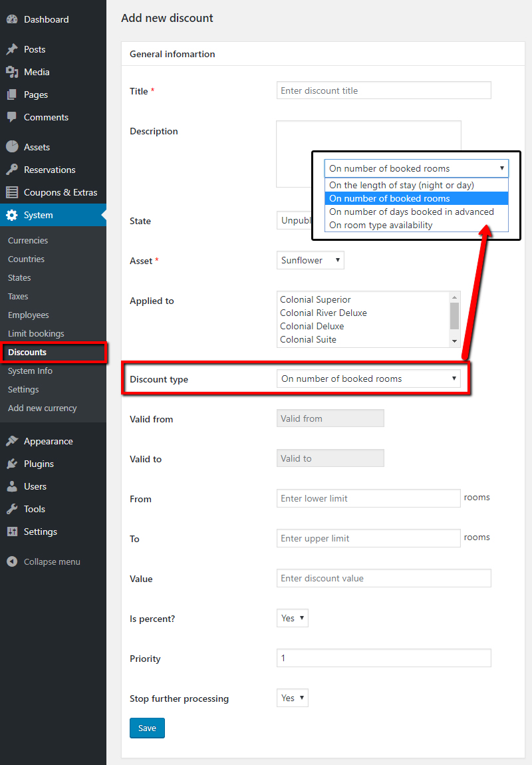Select the Reservations calendar icon
Image resolution: width=532 pixels, height=765 pixels.
(x=14, y=170)
